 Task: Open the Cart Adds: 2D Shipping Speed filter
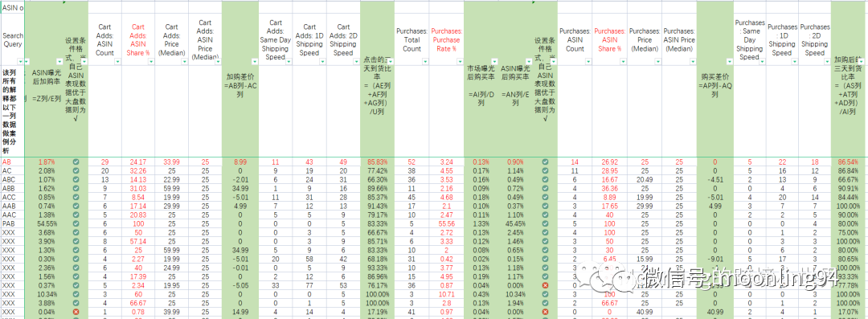(x=356, y=62)
